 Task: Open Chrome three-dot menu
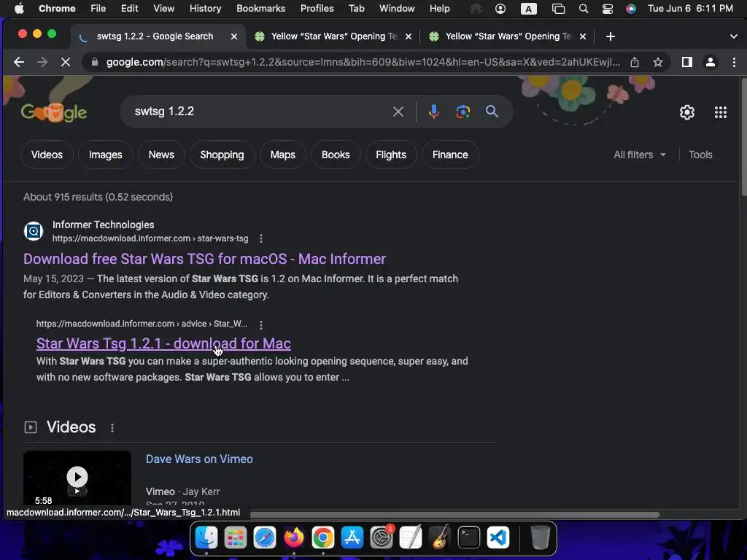pyautogui.click(x=734, y=62)
